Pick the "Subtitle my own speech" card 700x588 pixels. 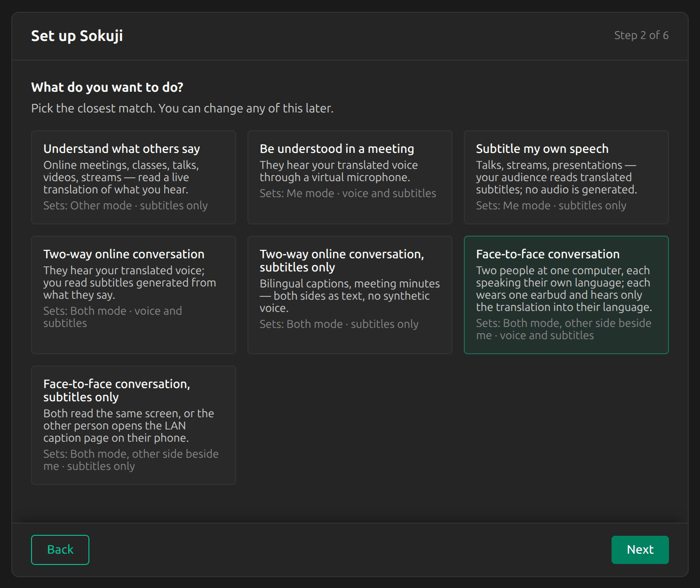[x=566, y=177]
